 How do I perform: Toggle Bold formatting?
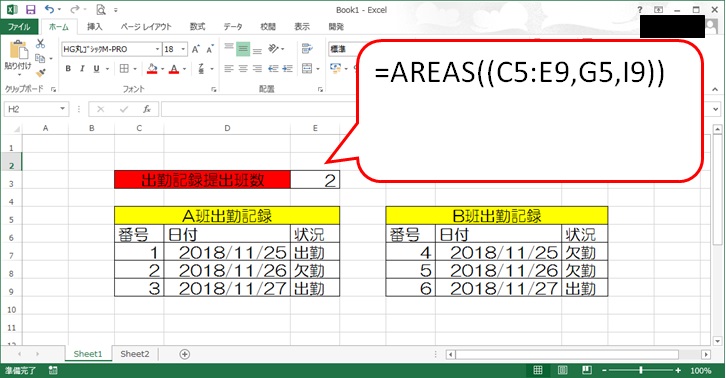[68, 69]
